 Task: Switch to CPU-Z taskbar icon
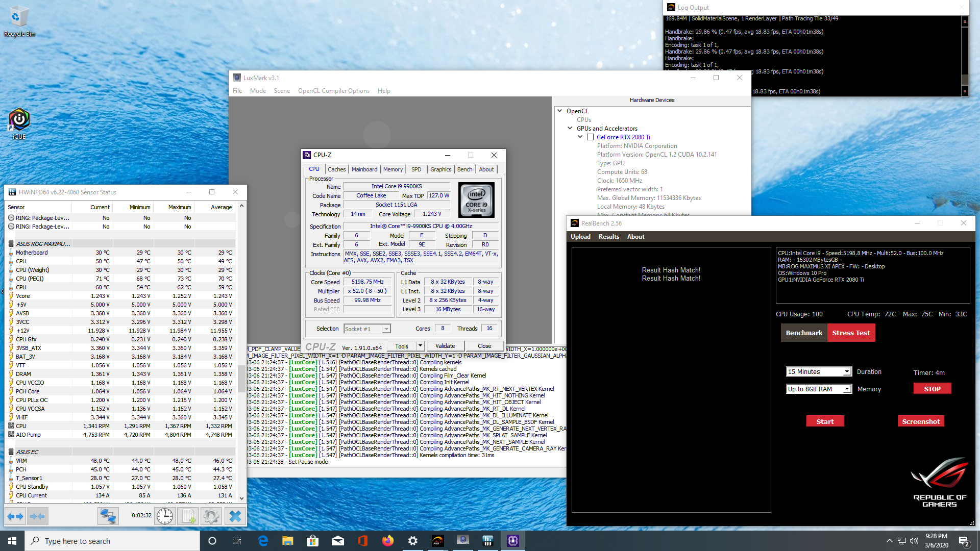512,541
